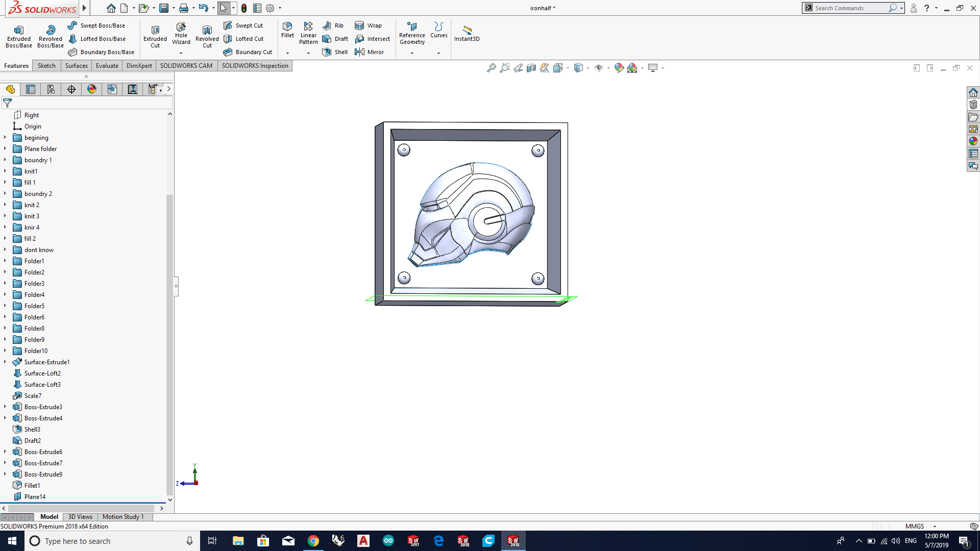This screenshot has width=980, height=551.
Task: Select the Shell feature icon
Action: (x=335, y=52)
